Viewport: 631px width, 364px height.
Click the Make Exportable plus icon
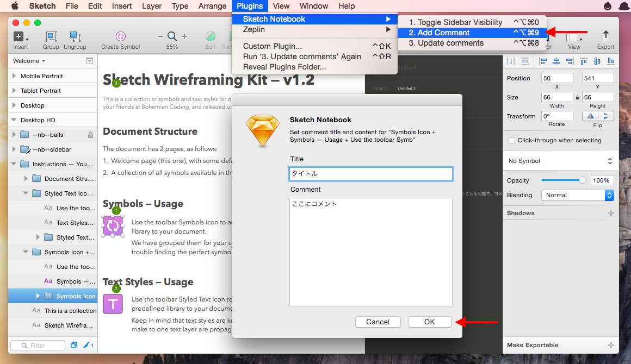(x=611, y=345)
